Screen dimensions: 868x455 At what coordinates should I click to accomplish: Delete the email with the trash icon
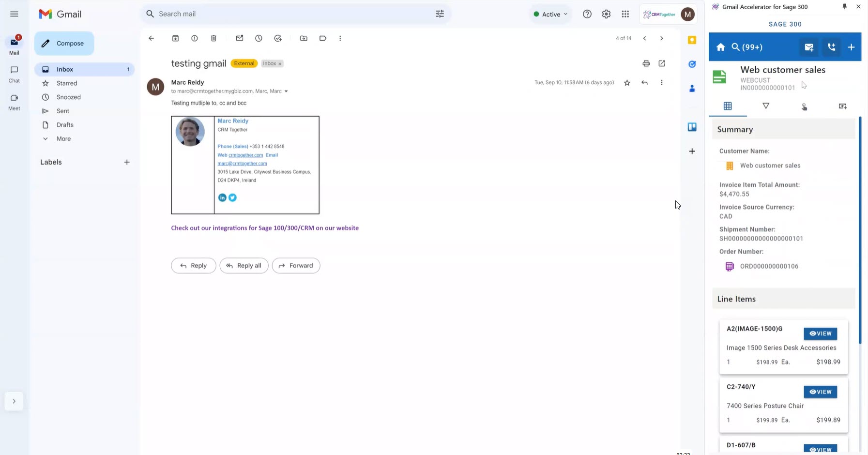pyautogui.click(x=213, y=38)
